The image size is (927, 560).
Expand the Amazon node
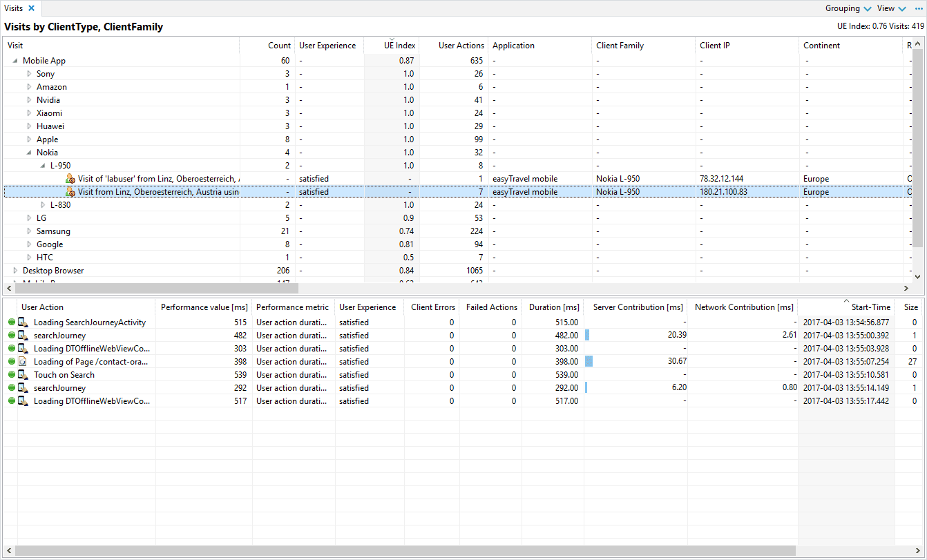coord(29,87)
